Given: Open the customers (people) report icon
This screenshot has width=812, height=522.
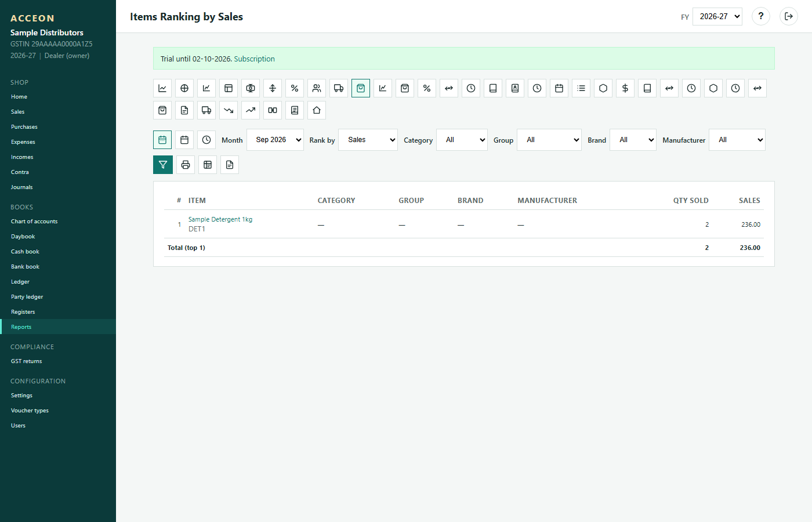Looking at the screenshot, I should tap(317, 88).
